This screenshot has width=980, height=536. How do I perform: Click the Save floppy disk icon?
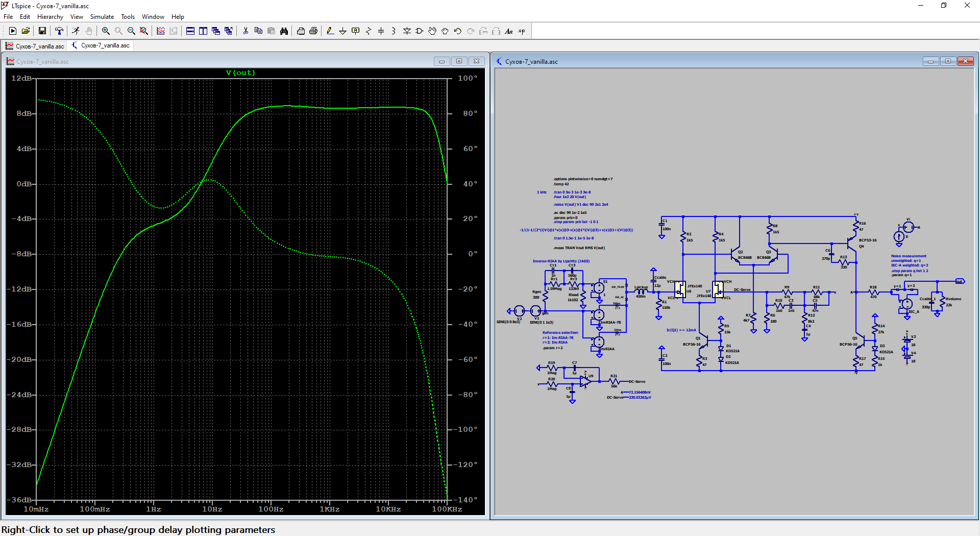click(42, 31)
